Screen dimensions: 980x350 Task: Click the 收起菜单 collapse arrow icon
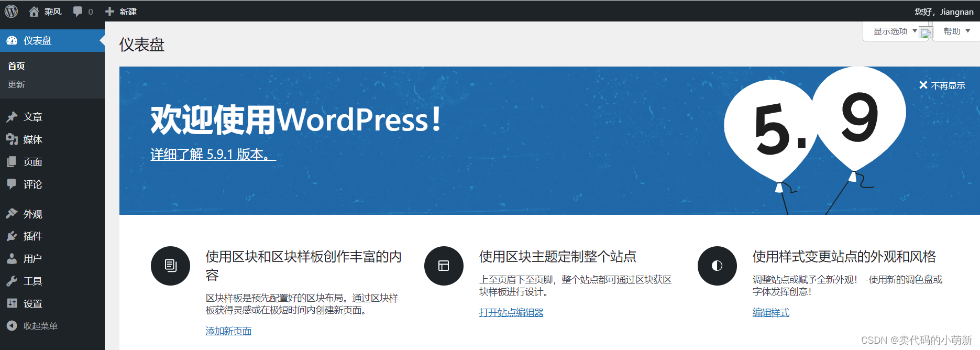[12, 326]
